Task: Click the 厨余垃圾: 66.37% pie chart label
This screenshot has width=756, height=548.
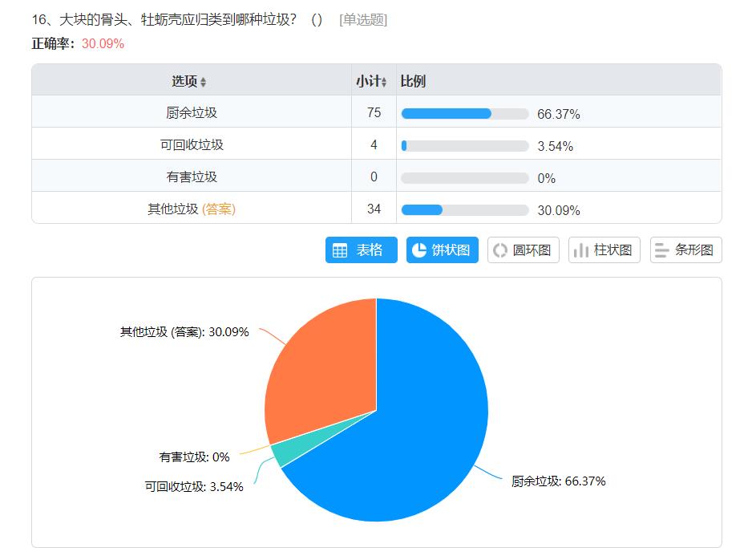Action: click(559, 481)
